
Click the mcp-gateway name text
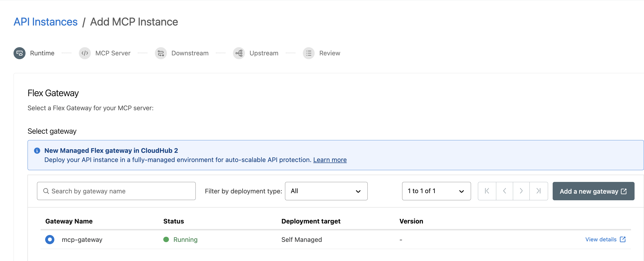[x=82, y=240]
